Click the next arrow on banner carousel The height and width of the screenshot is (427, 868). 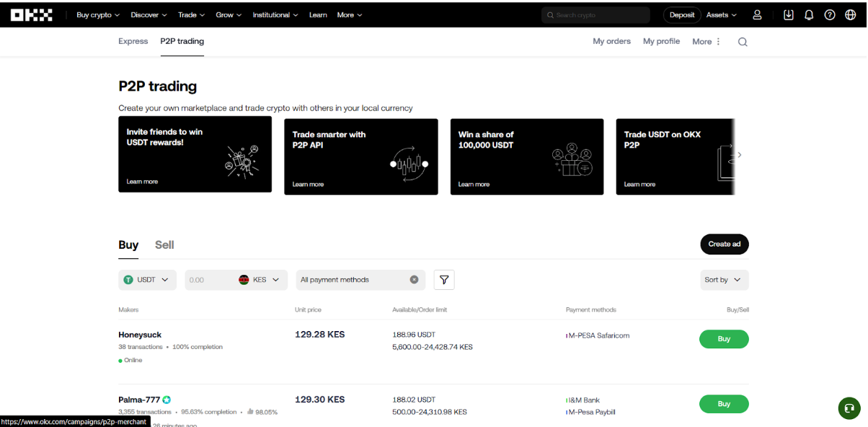click(x=740, y=155)
